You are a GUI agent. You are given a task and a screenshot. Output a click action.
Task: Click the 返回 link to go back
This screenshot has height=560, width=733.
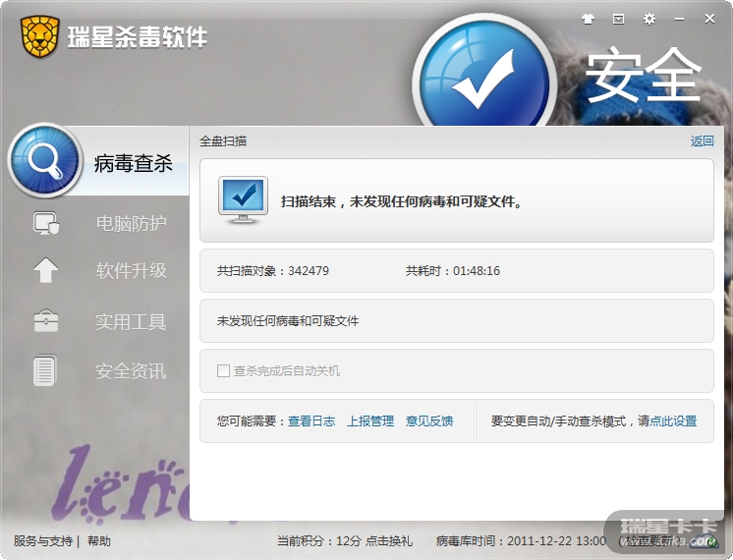coord(702,141)
